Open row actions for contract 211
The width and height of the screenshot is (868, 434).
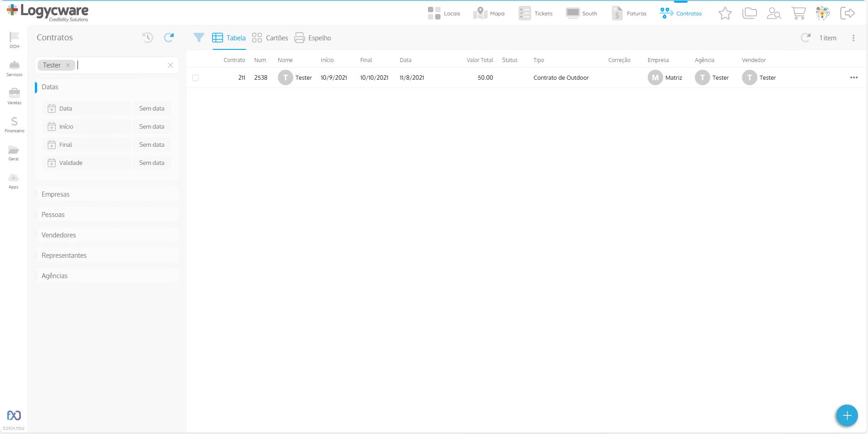click(x=854, y=77)
